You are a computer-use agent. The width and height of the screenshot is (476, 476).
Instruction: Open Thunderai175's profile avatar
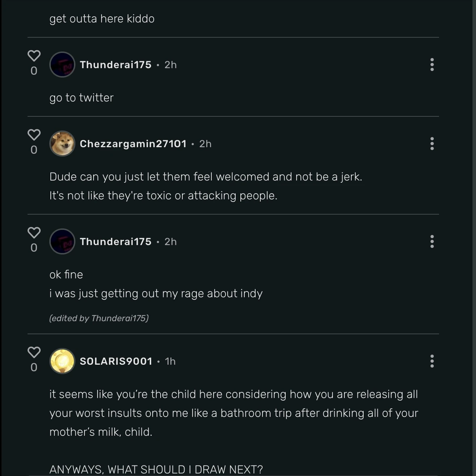coord(62,64)
